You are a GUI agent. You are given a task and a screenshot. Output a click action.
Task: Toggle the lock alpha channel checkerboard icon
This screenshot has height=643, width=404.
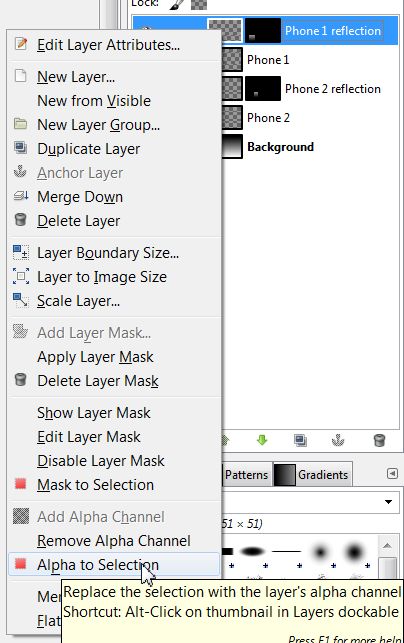[x=199, y=4]
